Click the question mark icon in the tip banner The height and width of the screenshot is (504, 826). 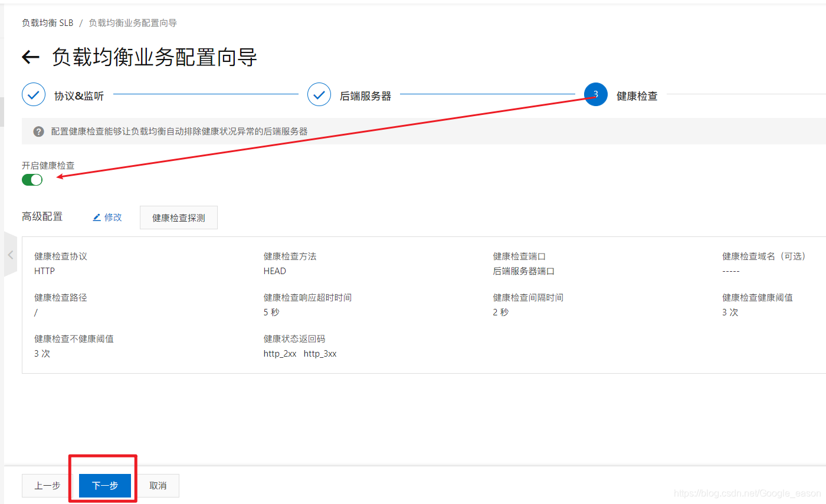[38, 131]
